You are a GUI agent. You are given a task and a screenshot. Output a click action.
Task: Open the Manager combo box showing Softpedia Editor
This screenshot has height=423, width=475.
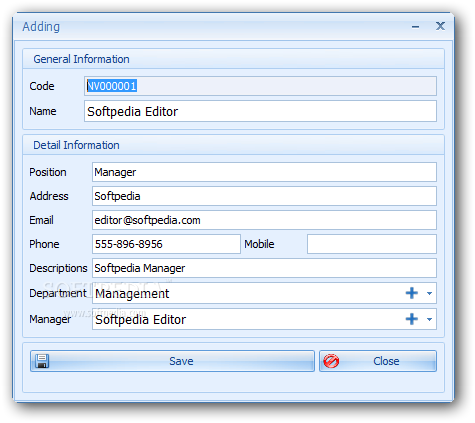(x=264, y=319)
